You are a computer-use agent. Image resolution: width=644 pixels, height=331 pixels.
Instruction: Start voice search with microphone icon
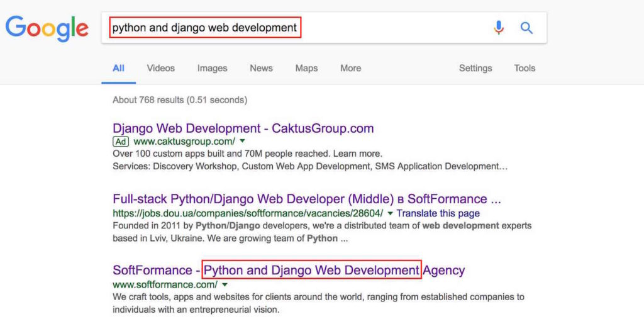point(499,28)
